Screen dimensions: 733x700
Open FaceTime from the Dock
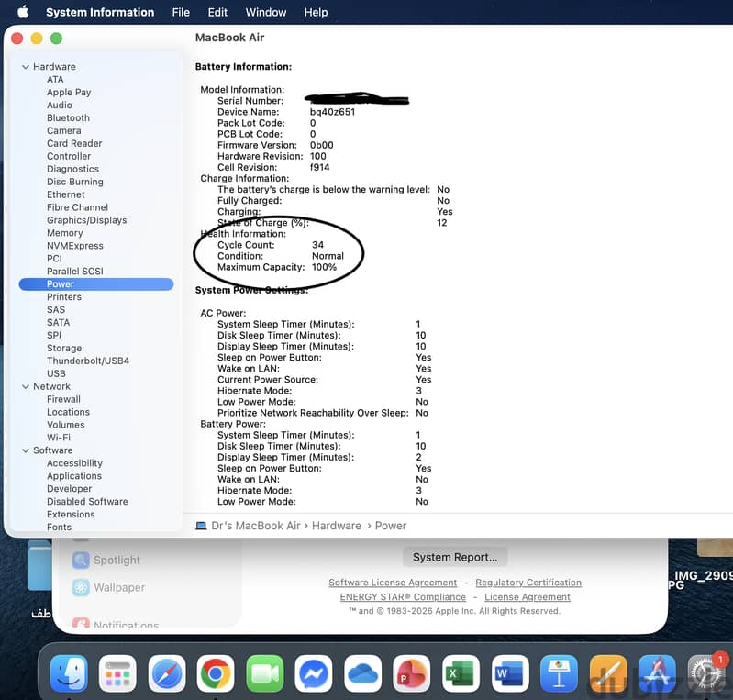pyautogui.click(x=264, y=673)
